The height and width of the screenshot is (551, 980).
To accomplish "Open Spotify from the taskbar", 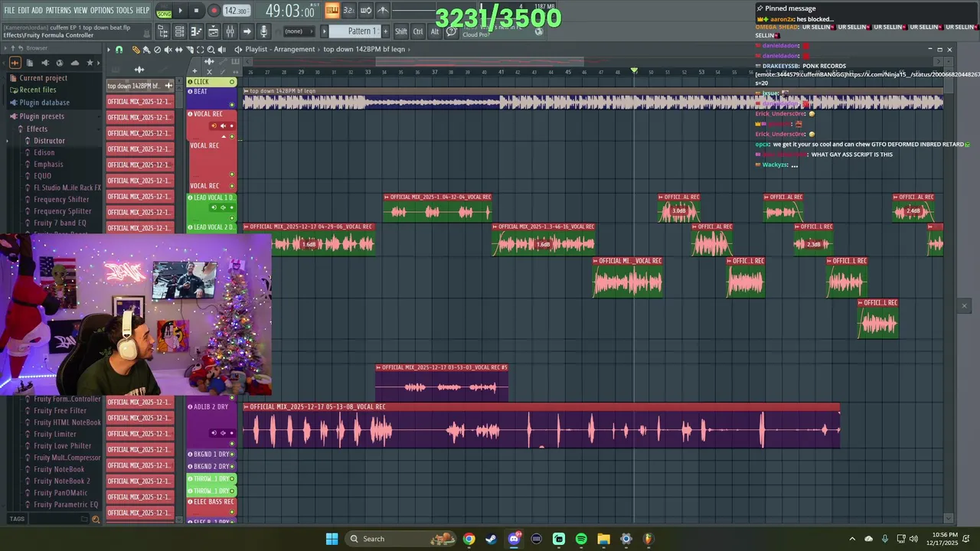I will point(581,539).
